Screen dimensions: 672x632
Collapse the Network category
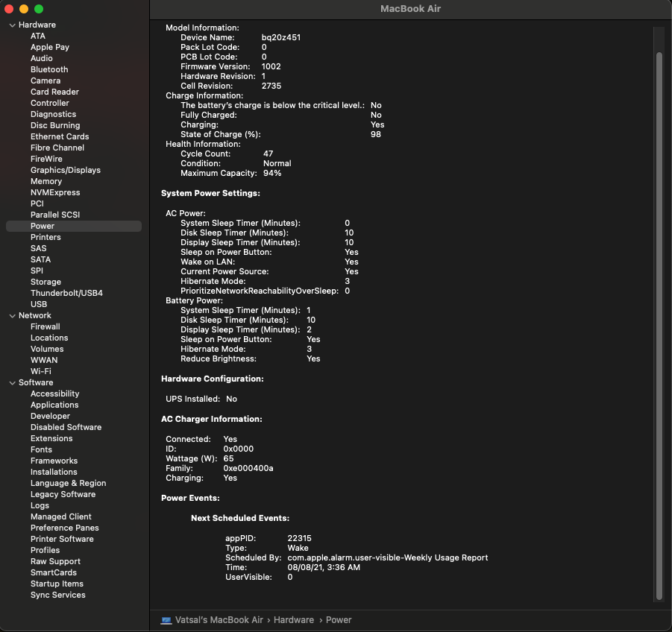pos(12,315)
